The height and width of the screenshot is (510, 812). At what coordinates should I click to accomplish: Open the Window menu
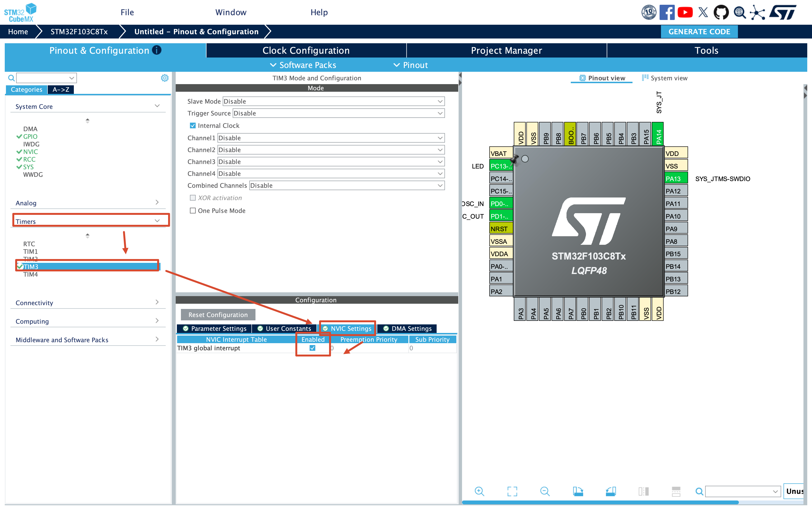tap(231, 13)
